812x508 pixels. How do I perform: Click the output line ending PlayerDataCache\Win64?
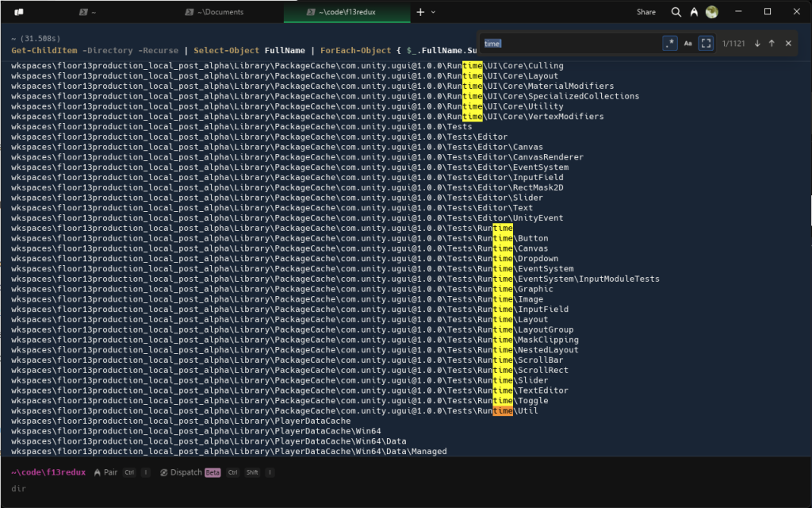(196, 431)
